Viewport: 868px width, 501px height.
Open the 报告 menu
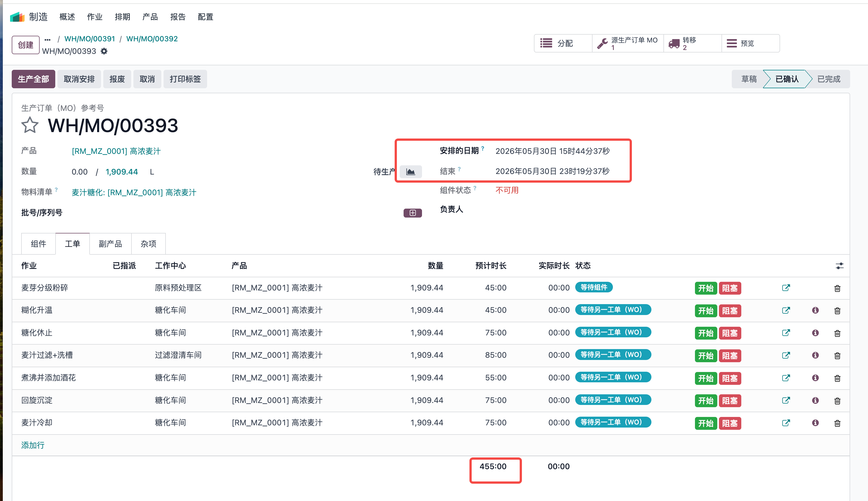178,17
